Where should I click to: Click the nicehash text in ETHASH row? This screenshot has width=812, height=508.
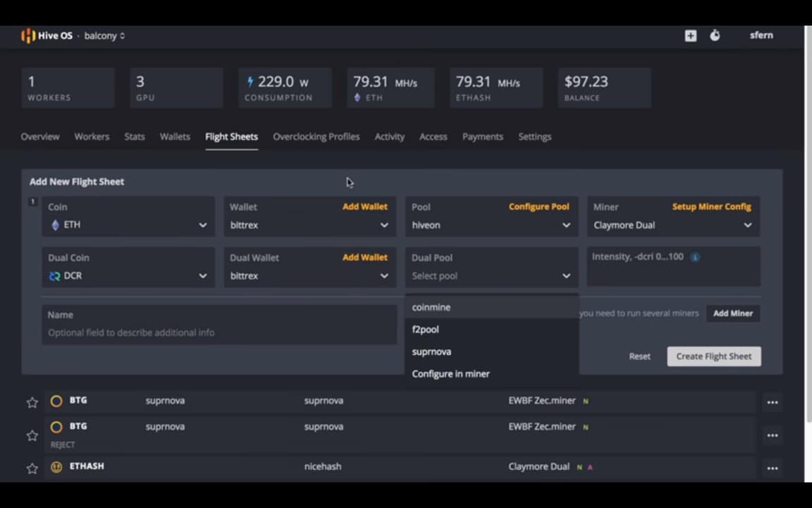click(x=323, y=466)
